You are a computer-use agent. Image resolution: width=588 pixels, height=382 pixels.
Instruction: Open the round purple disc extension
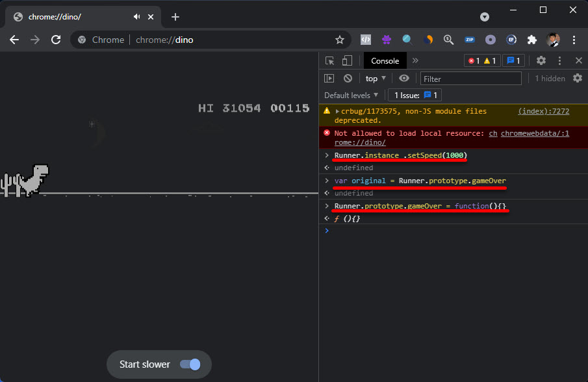pos(490,40)
